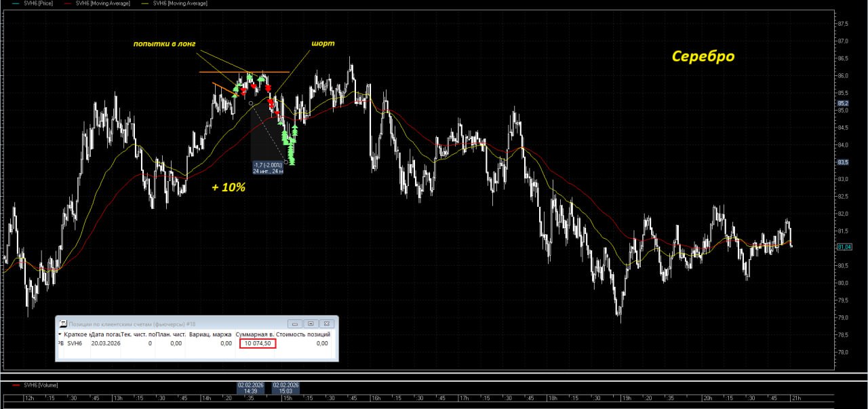Select the 'Серебро' chart title label

coord(703,56)
